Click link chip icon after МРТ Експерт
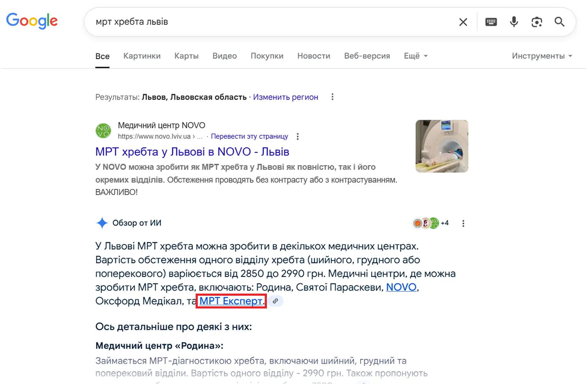 click(275, 301)
